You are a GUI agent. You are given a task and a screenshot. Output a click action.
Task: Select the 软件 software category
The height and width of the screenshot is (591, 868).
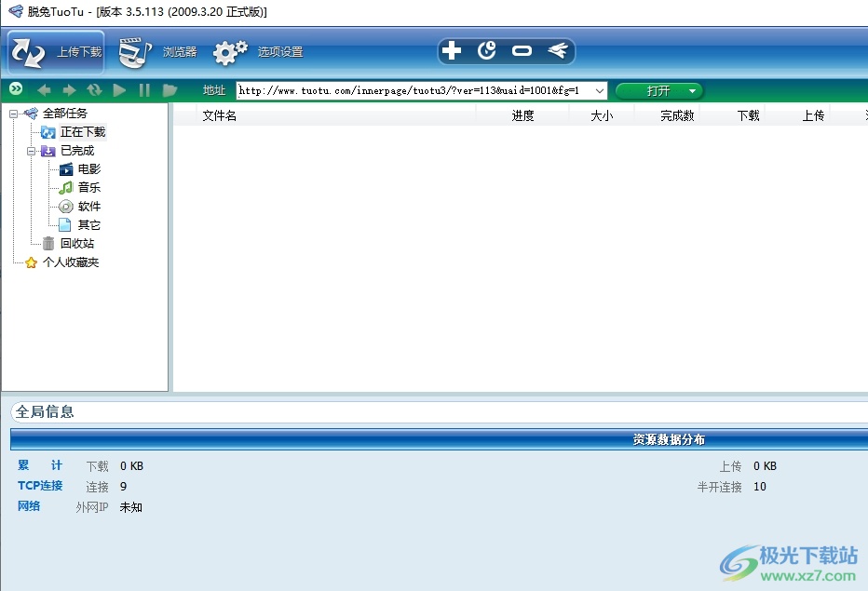(x=89, y=207)
